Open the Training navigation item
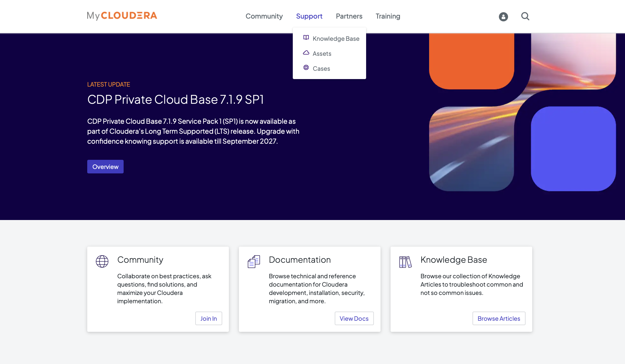The height and width of the screenshot is (364, 625). [x=388, y=16]
